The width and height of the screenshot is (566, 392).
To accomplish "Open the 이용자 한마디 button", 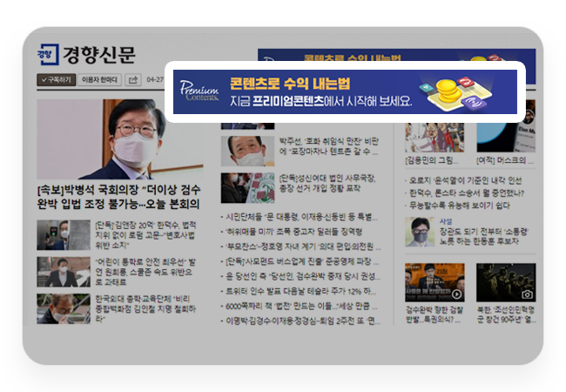I will point(99,80).
